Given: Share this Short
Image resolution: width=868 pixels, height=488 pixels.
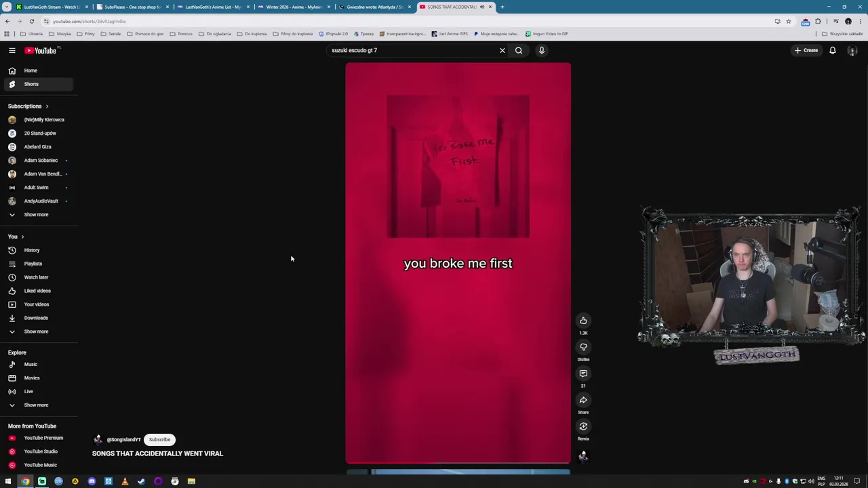Looking at the screenshot, I should [583, 400].
